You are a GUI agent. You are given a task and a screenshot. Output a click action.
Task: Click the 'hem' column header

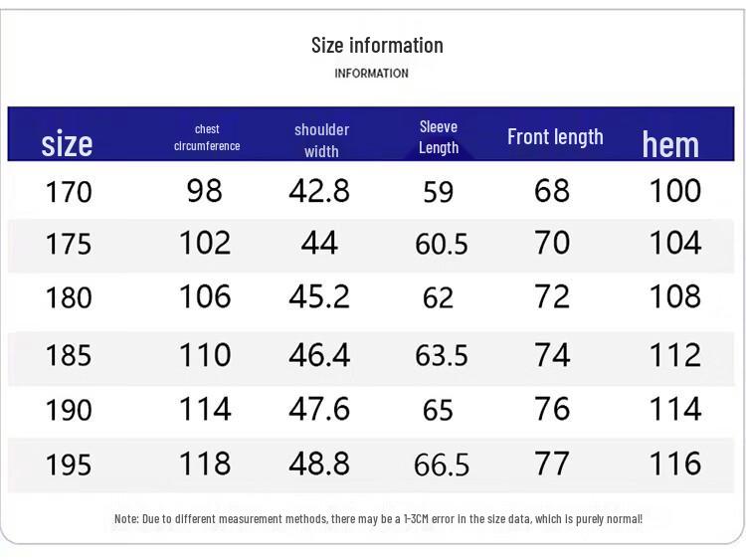pos(670,144)
